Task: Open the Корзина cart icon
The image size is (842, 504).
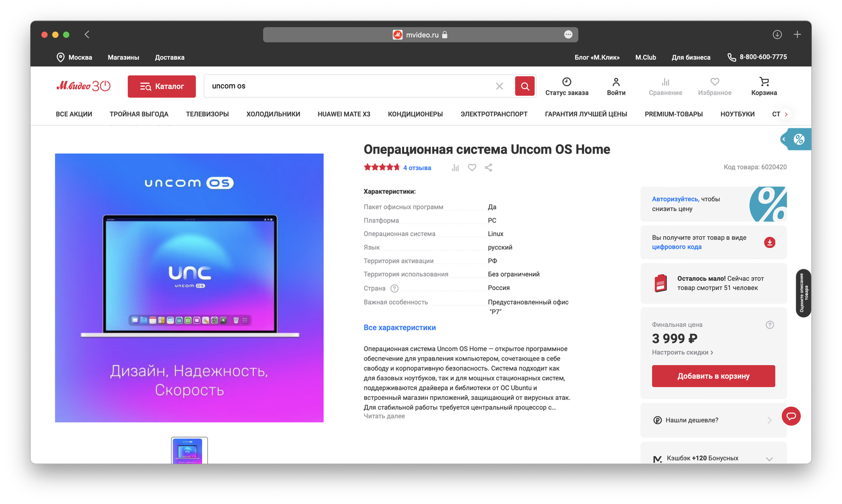Action: [x=764, y=86]
